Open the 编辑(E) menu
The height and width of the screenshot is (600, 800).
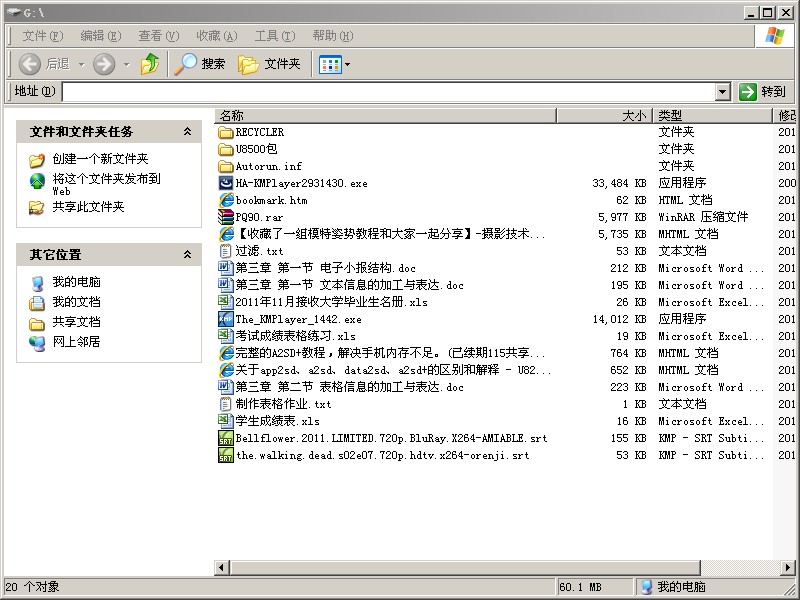pyautogui.click(x=101, y=36)
